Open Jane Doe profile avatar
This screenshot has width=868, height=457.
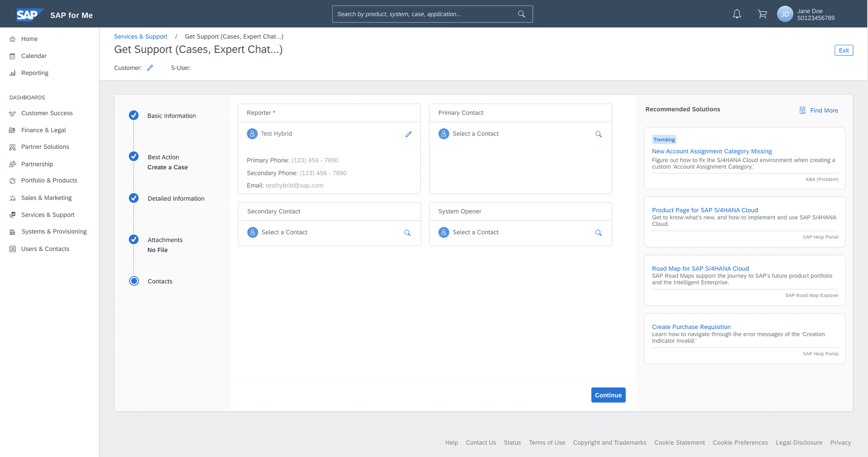(785, 14)
